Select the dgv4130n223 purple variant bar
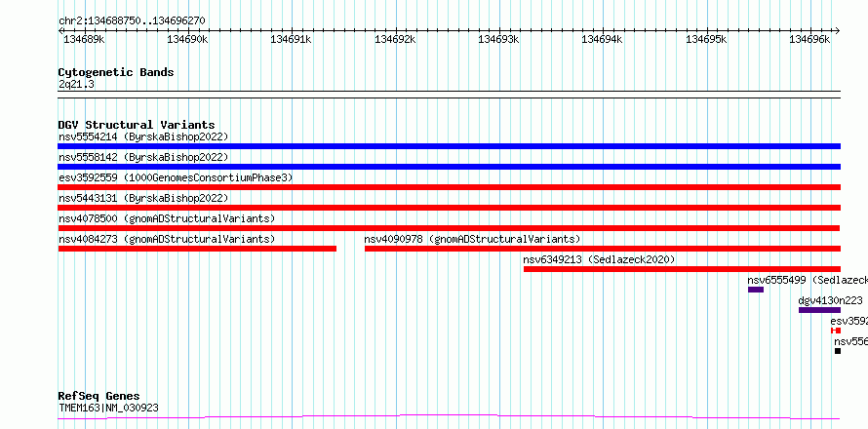The width and height of the screenshot is (868, 429). [x=819, y=310]
